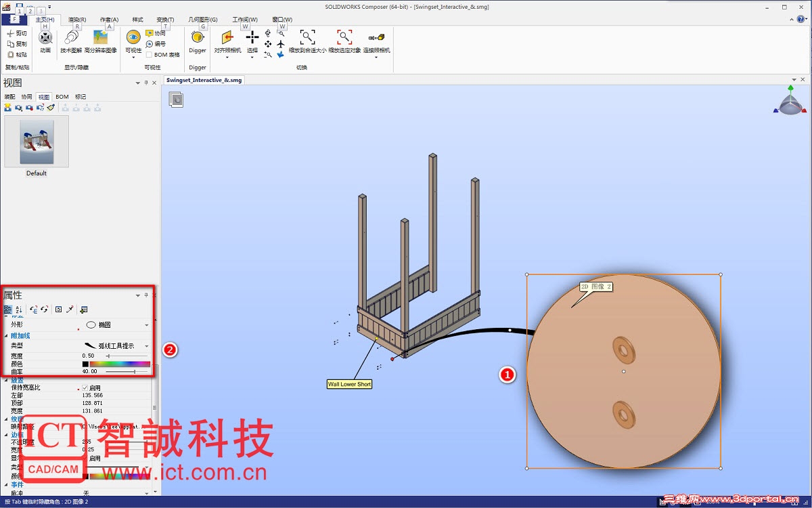
Task: Open the 动画 animation tool
Action: 45,41
